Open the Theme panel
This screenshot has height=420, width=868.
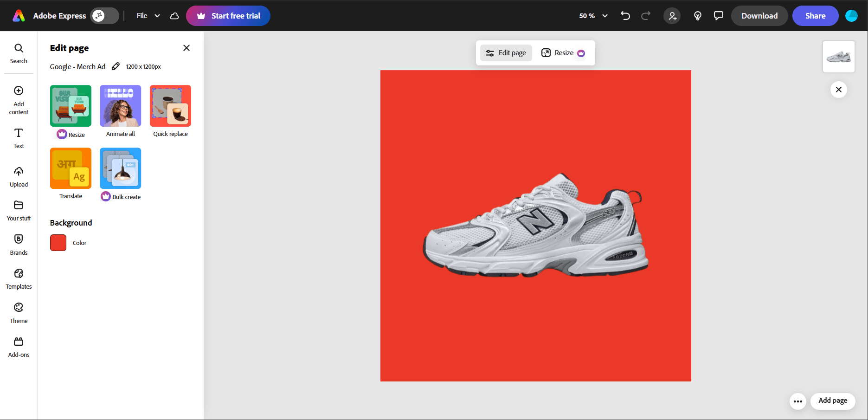[19, 313]
